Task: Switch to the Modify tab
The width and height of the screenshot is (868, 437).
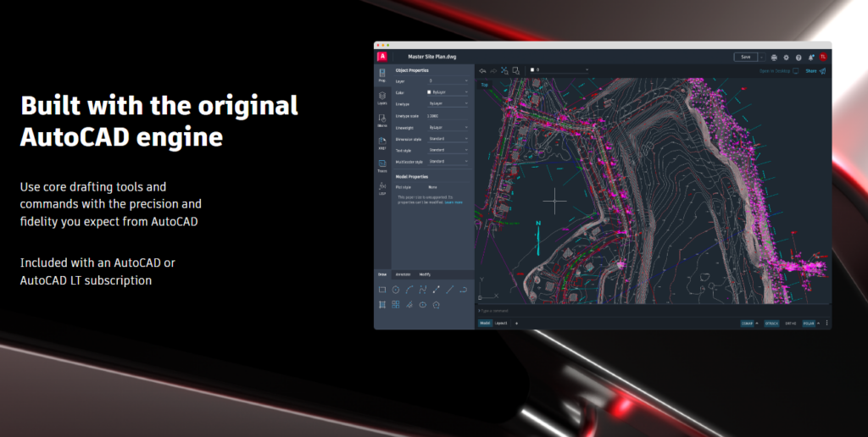Action: coord(425,274)
